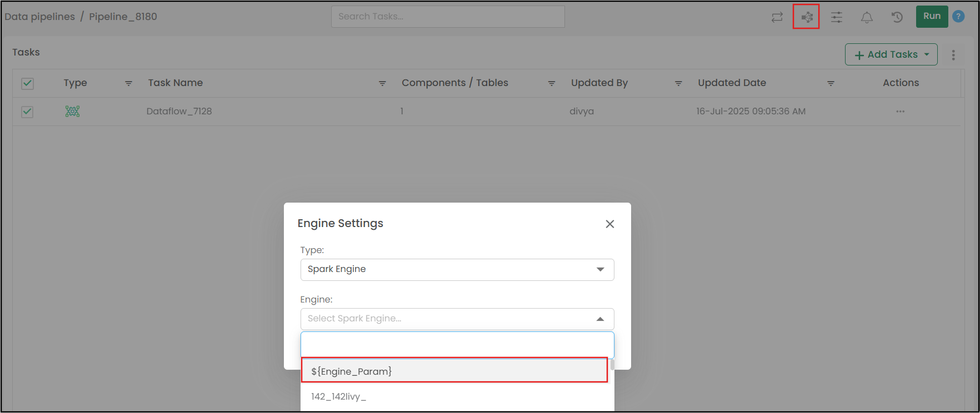Viewport: 980px width, 413px height.
Task: Open the Tasks panel three-dot menu
Action: click(953, 55)
